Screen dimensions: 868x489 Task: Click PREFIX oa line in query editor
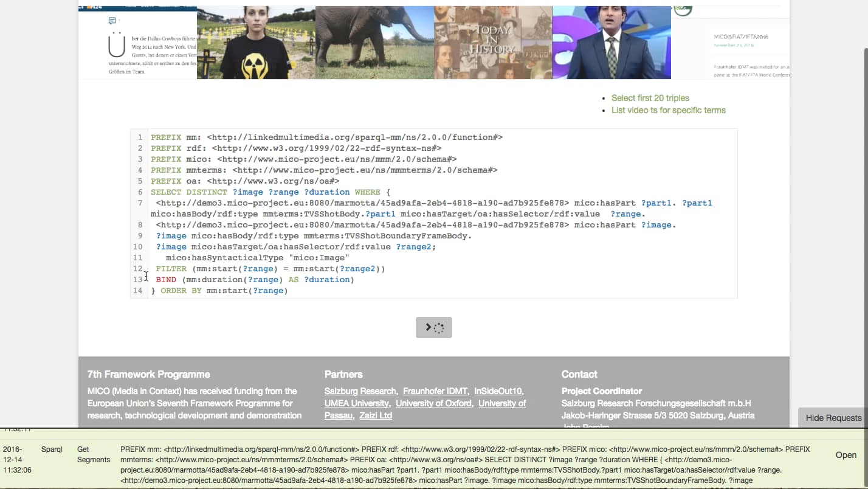(x=245, y=181)
